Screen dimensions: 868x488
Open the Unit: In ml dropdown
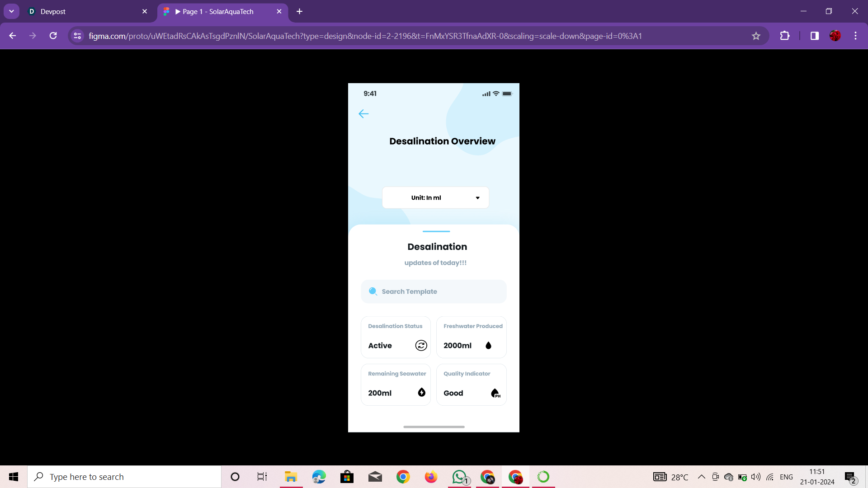(x=435, y=198)
